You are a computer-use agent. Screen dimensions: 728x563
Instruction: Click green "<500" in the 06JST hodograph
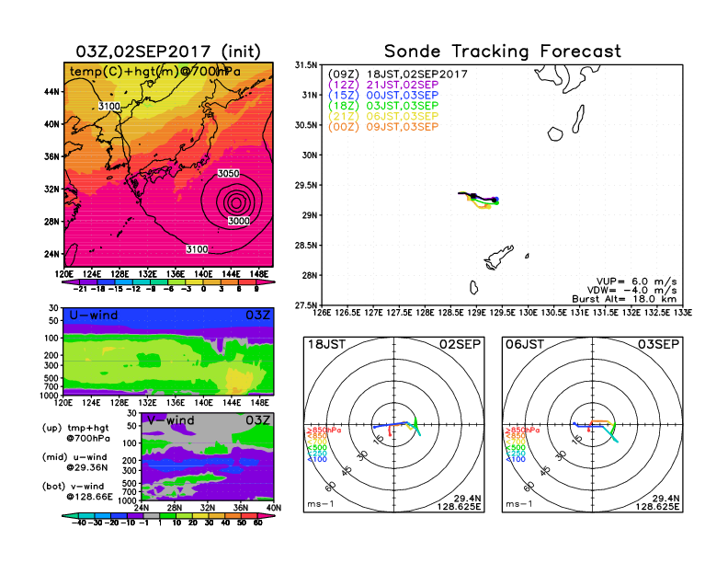pyautogui.click(x=515, y=448)
